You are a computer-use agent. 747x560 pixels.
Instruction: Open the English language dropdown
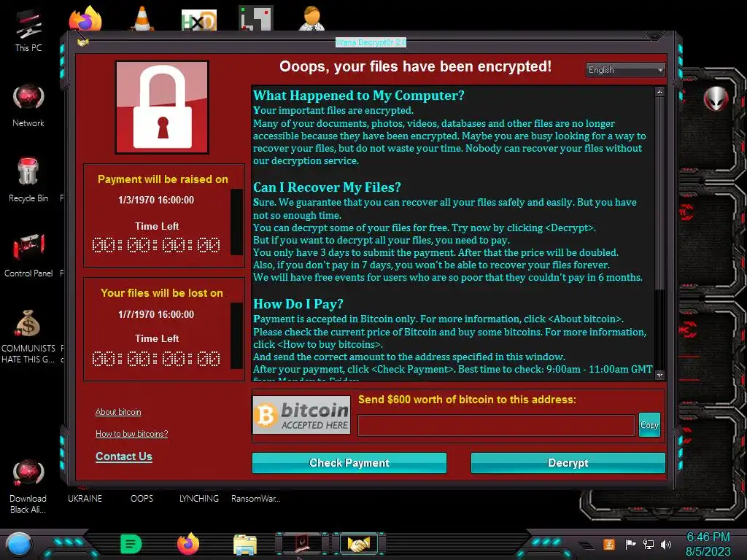click(625, 70)
